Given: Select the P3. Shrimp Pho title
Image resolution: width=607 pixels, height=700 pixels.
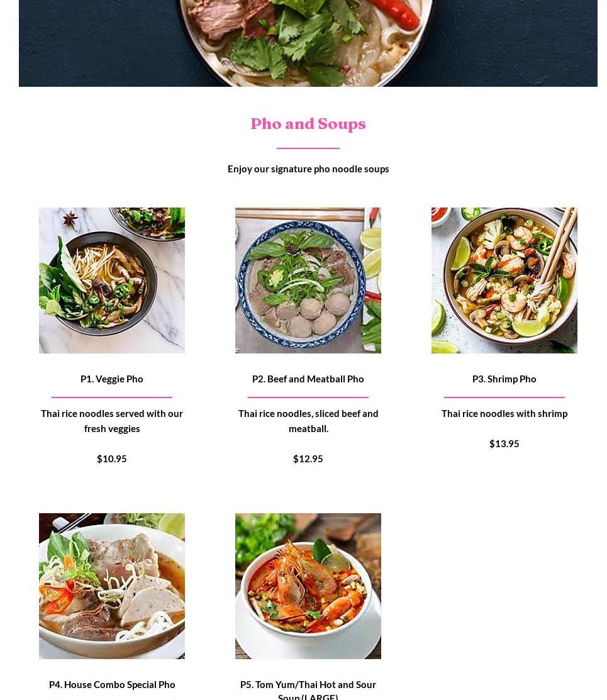Looking at the screenshot, I should click(x=504, y=379).
